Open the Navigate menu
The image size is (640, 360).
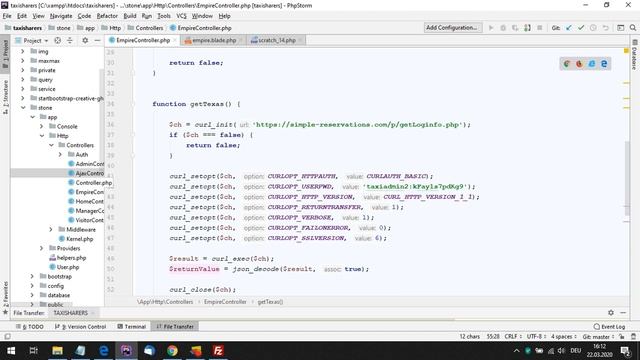61,16
